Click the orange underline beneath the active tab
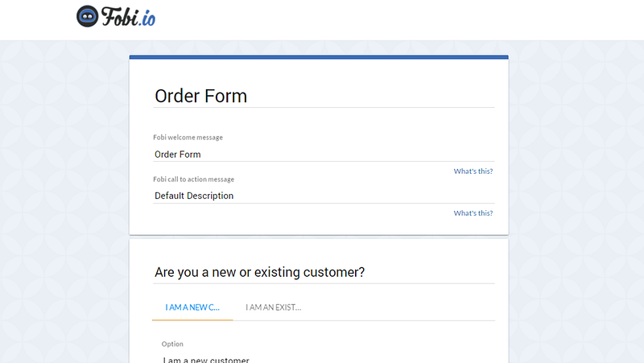 tap(192, 320)
